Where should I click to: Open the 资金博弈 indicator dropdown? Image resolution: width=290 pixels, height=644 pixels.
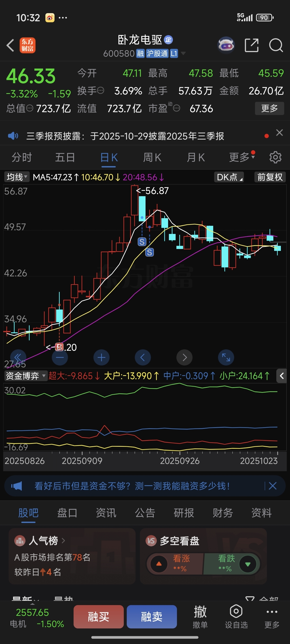coord(26,376)
